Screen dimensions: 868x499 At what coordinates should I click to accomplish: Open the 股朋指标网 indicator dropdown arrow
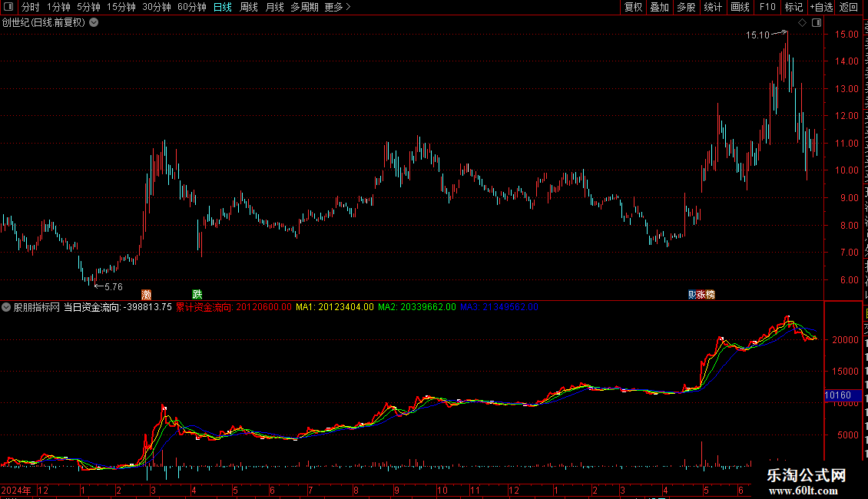(x=6, y=307)
